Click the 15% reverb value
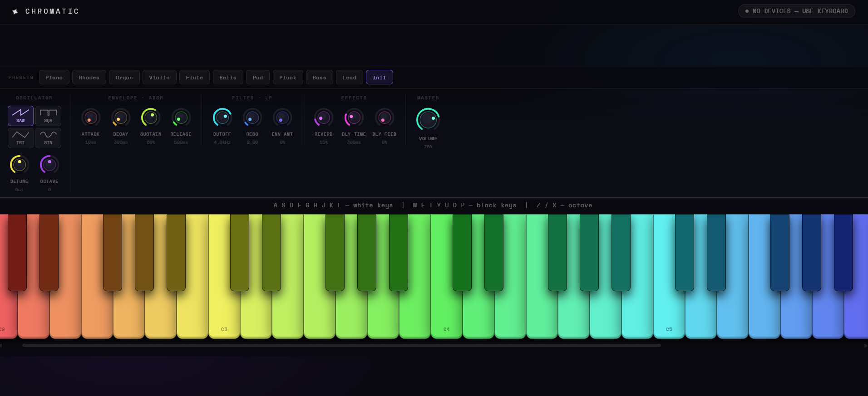 click(324, 142)
